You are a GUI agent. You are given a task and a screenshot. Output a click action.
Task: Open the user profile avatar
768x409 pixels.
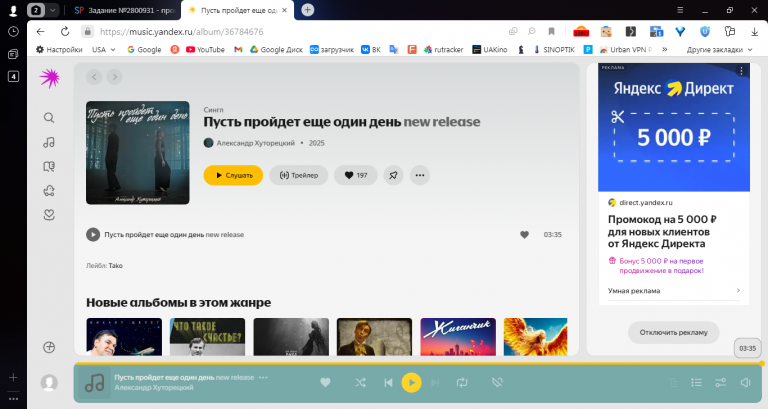[x=49, y=383]
